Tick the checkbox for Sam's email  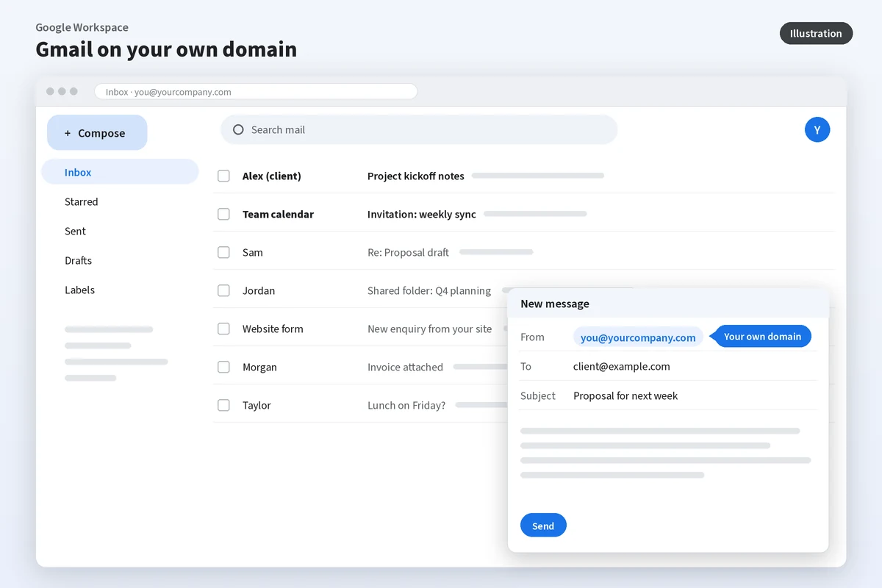pyautogui.click(x=223, y=252)
